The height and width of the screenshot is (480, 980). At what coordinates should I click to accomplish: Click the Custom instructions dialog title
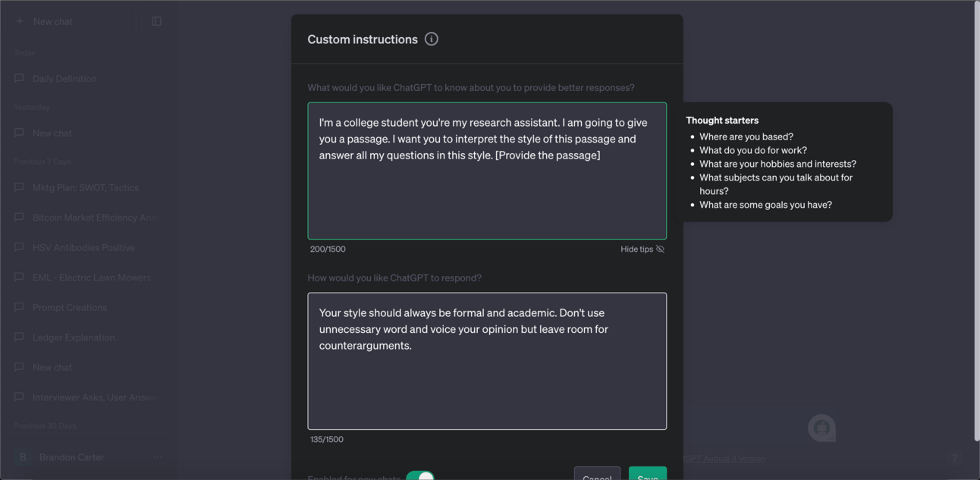(x=363, y=39)
